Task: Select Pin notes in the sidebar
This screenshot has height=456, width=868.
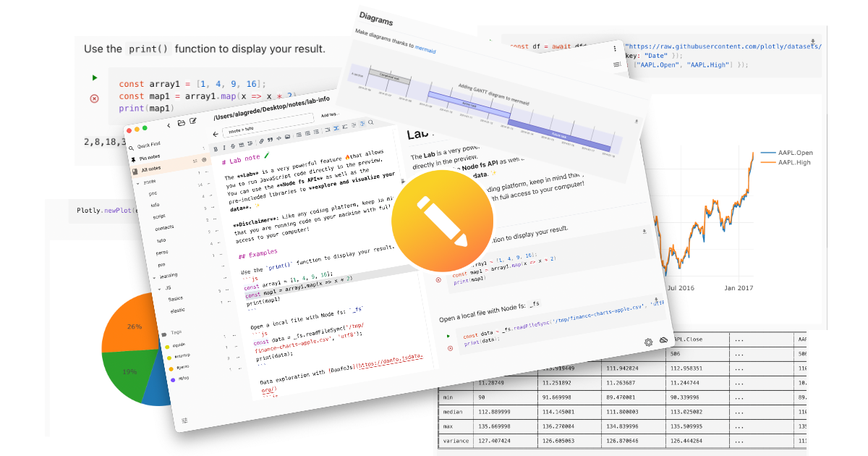Action: coord(145,157)
